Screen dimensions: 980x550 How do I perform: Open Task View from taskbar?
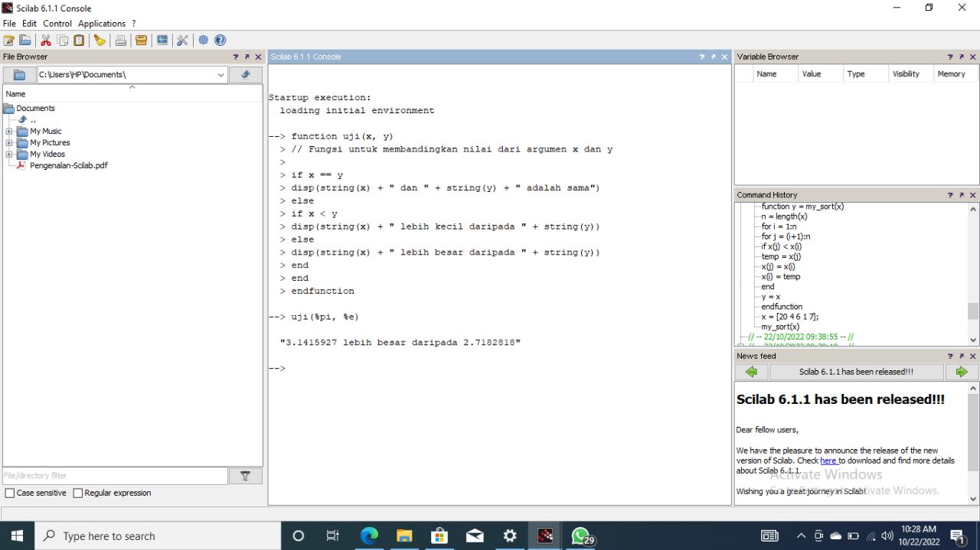pos(333,536)
